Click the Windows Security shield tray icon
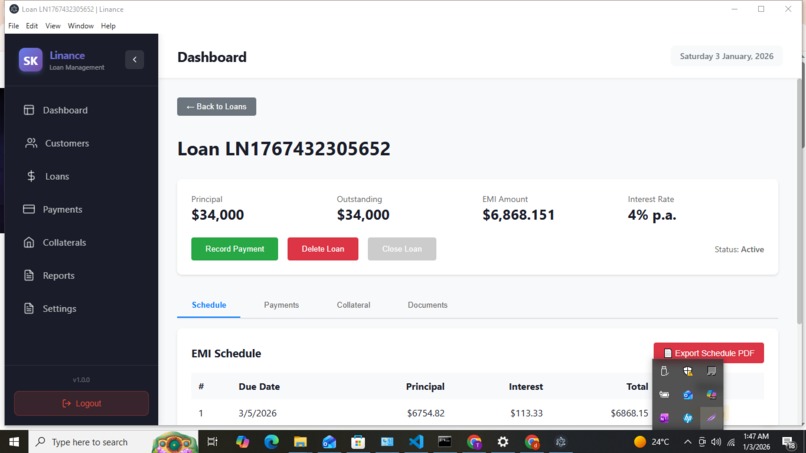 pyautogui.click(x=688, y=371)
